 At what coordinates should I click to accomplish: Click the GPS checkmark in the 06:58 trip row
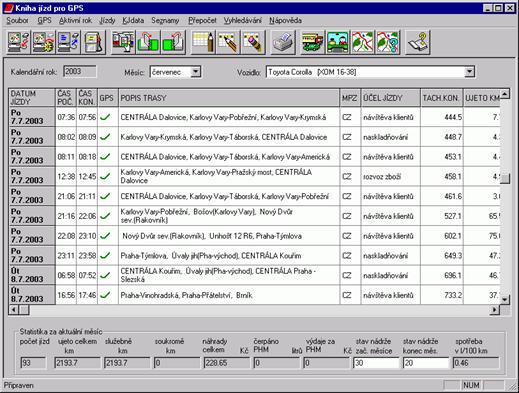(105, 275)
